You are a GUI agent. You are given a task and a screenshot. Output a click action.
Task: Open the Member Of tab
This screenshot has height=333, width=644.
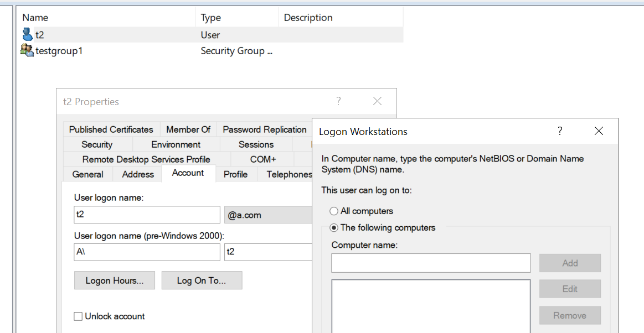coord(188,129)
